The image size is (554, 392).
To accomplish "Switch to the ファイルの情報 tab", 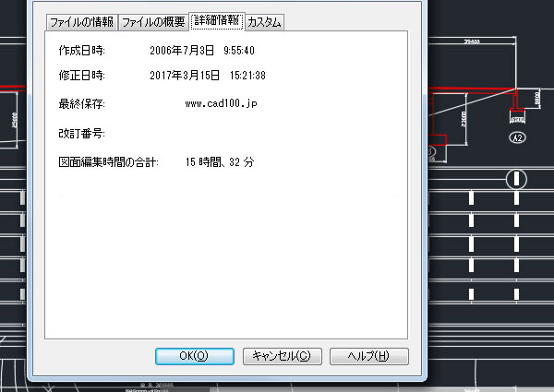I will coord(81,22).
